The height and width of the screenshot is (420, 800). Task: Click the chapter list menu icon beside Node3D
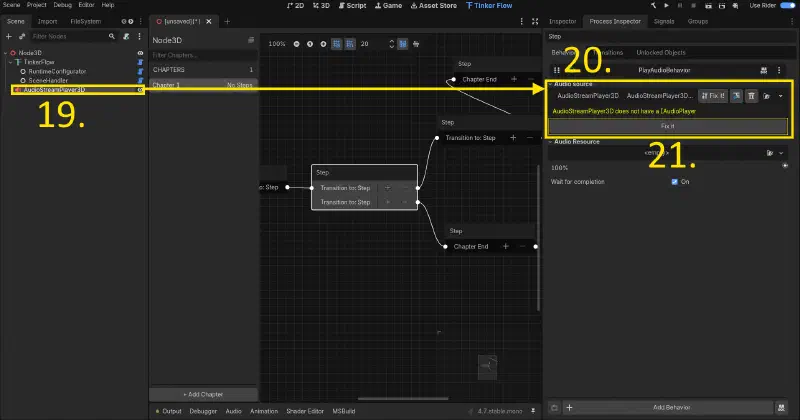(x=251, y=40)
